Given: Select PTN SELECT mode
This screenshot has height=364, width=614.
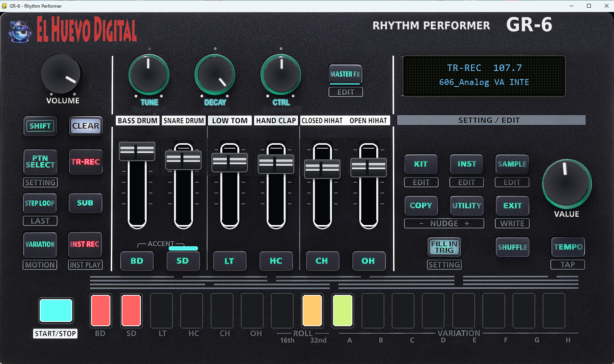Looking at the screenshot, I should tap(40, 162).
